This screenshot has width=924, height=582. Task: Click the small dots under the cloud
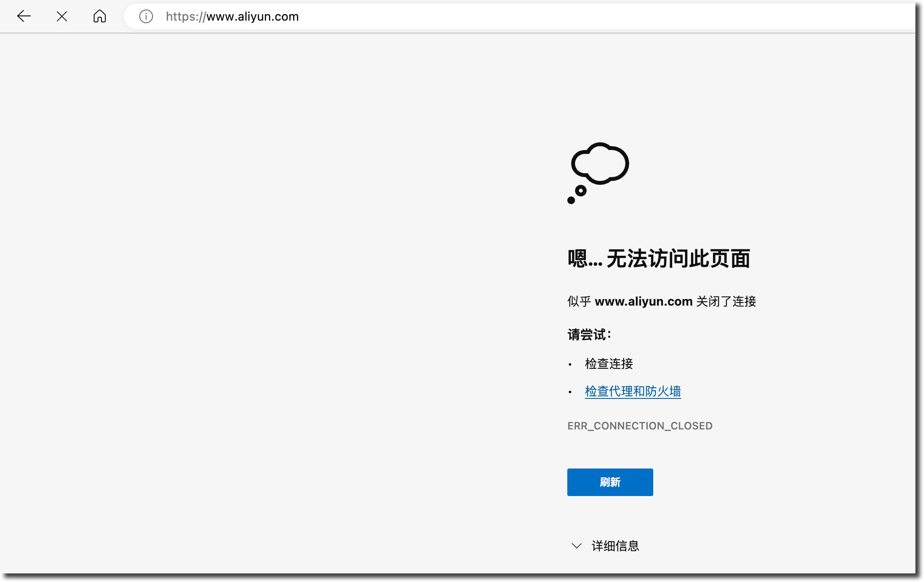tap(576, 196)
